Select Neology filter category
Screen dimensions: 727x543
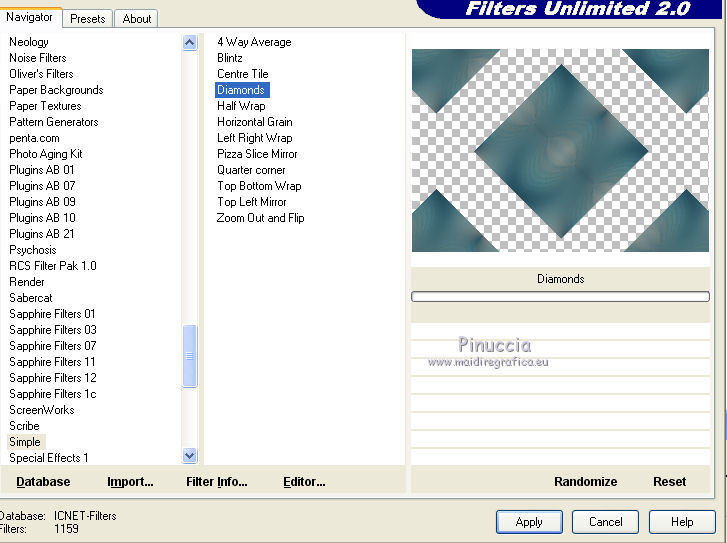click(x=29, y=42)
